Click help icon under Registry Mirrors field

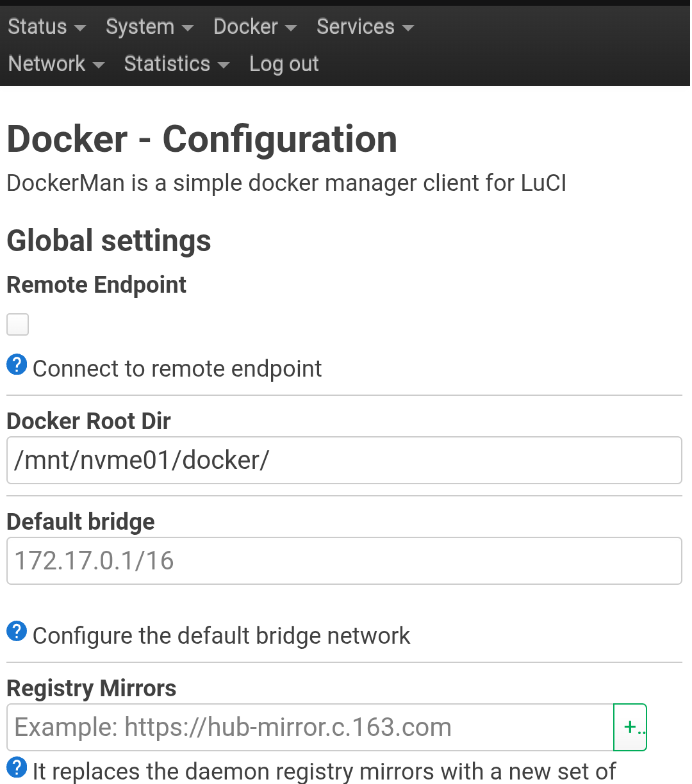click(17, 767)
